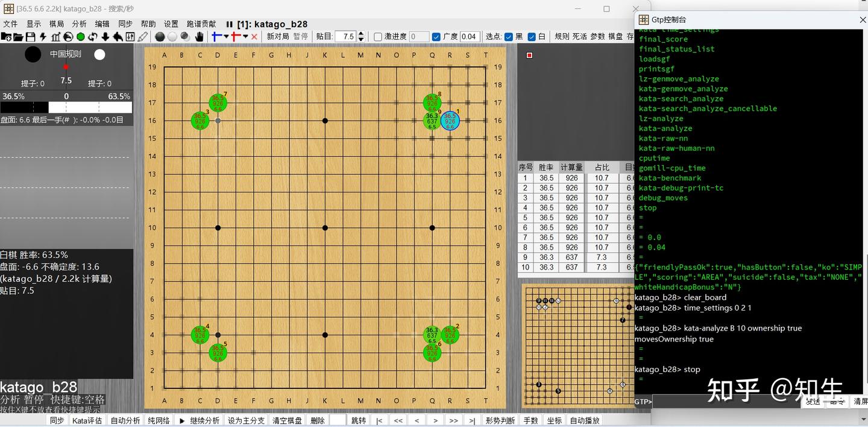Click the win rate bar display
Viewport: 868px width, 427px height.
pyautogui.click(x=66, y=107)
